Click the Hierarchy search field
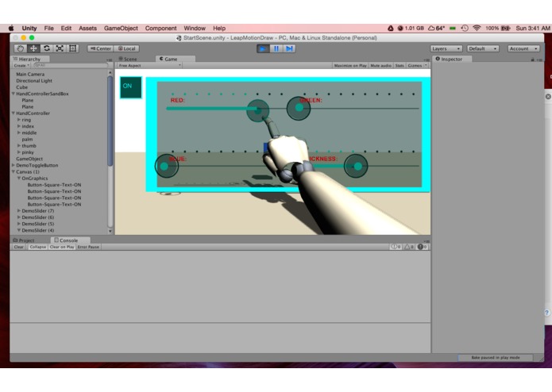This screenshot has width=552, height=392. (x=71, y=65)
